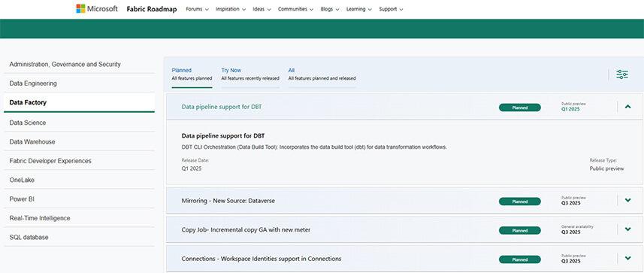
Task: Expand the Connections - Workspace Identities row
Action: click(627, 259)
